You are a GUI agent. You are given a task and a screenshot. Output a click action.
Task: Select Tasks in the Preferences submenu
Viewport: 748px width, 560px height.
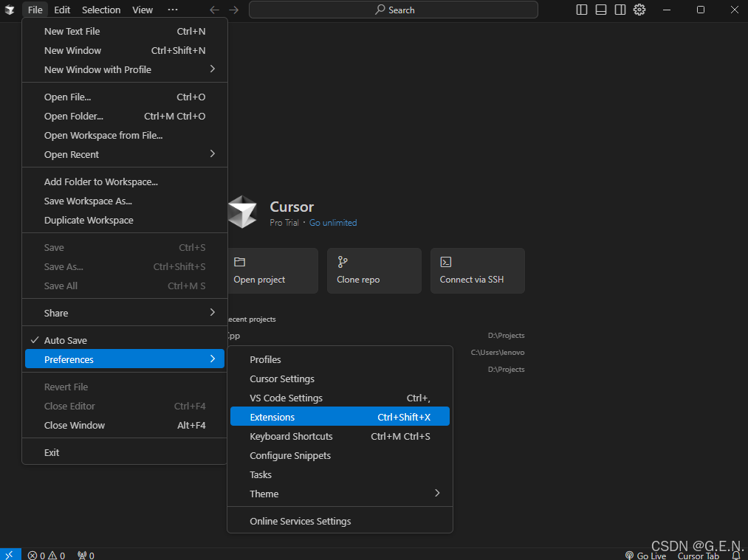[x=340, y=474]
